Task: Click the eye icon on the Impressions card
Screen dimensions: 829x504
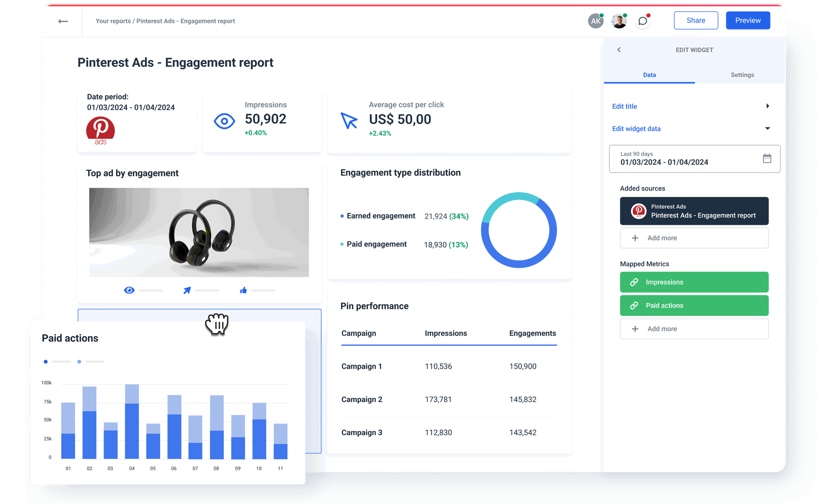Action: pos(224,121)
